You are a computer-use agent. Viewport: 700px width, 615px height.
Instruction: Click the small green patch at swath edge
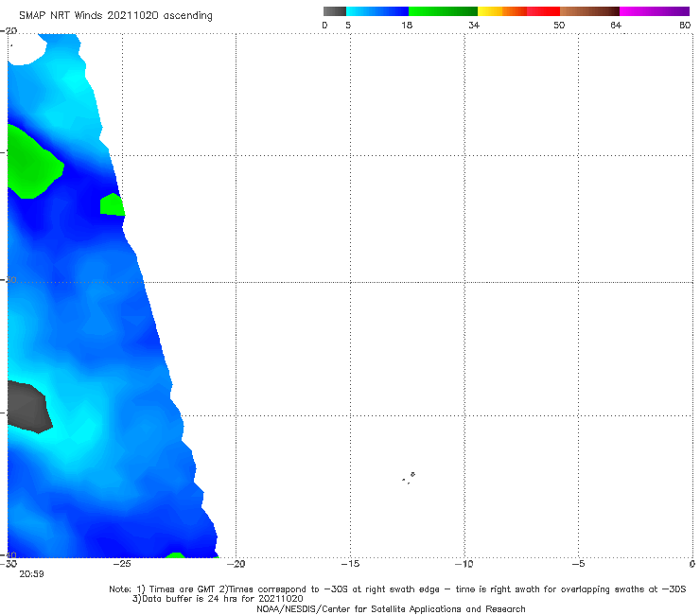(112, 205)
